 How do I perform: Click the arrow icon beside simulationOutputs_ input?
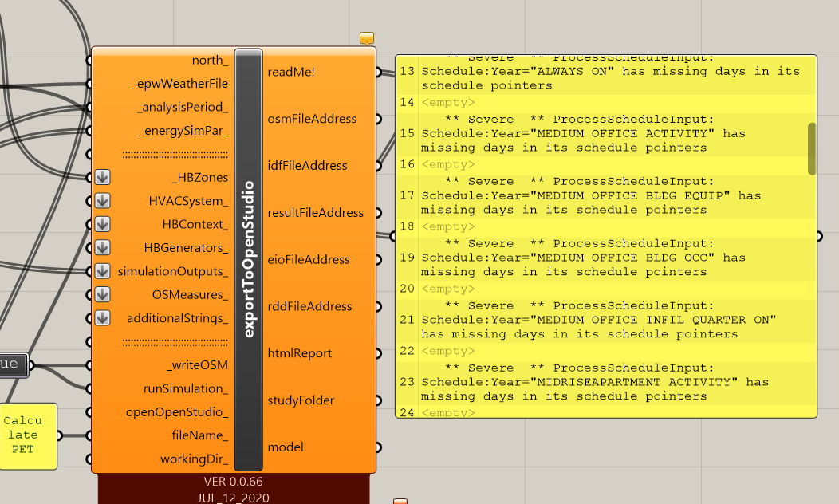pos(103,271)
